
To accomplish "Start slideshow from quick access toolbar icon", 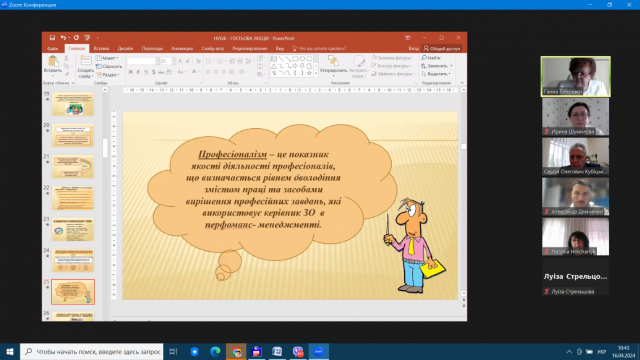I will [x=87, y=38].
